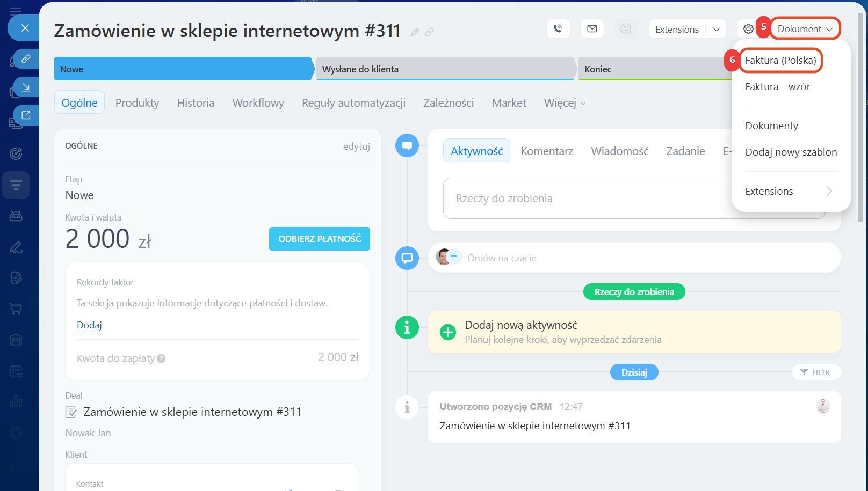Select Faktura (Polska) from menu

(x=780, y=61)
